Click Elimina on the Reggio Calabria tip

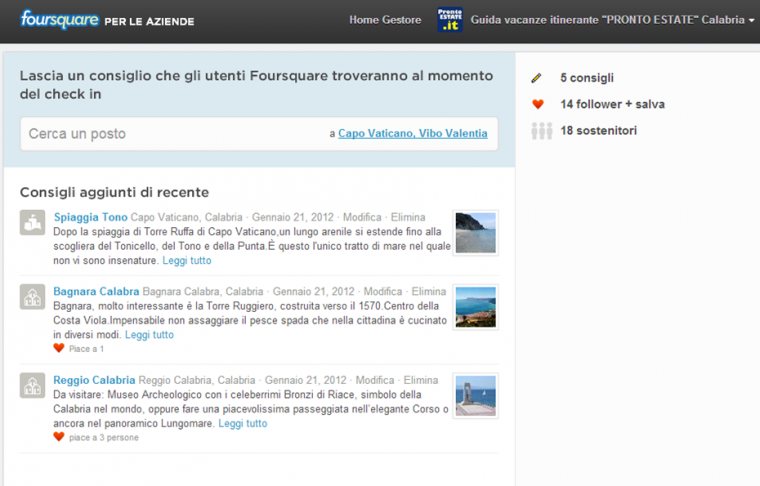click(421, 380)
